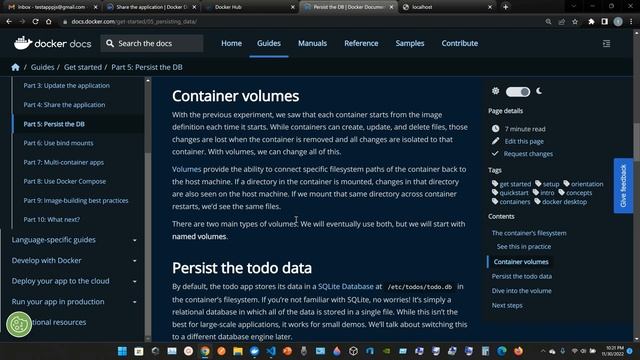Open Part 4: Share the application

click(x=64, y=104)
